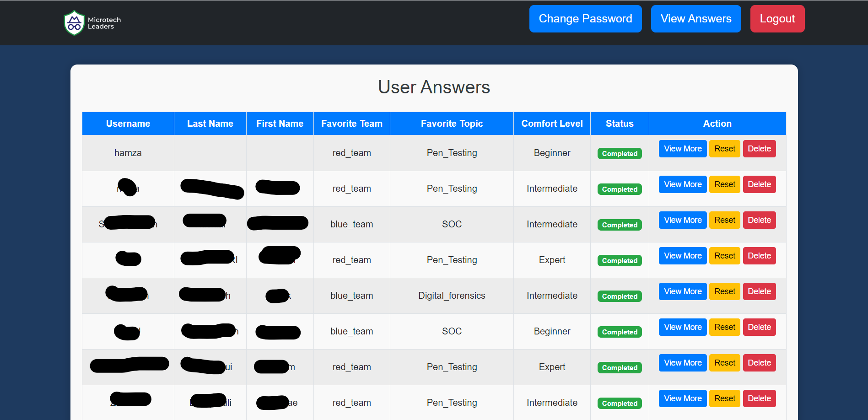Click Logout to sign out
The image size is (868, 420).
777,19
